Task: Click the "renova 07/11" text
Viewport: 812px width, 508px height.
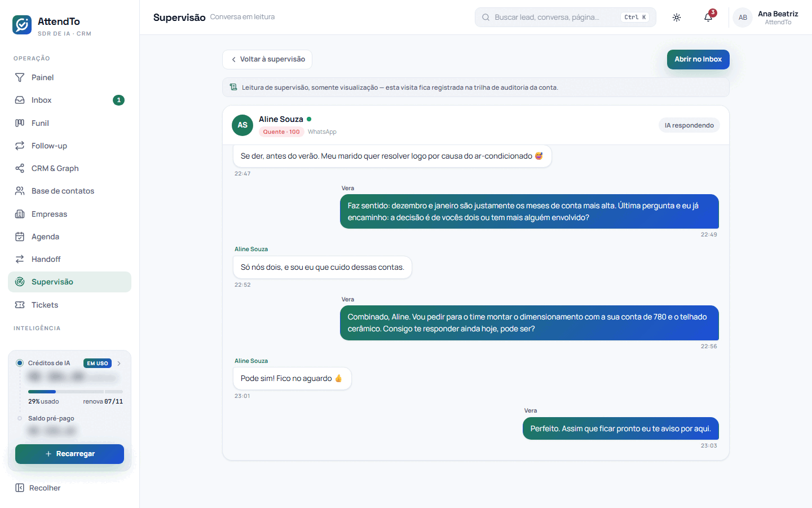Action: pos(103,401)
